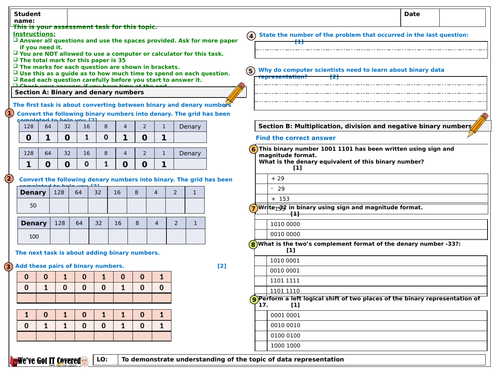The image size is (500, 375).
Task: Tick the box next to '0100 0100' answer
Action: [x=261, y=335]
